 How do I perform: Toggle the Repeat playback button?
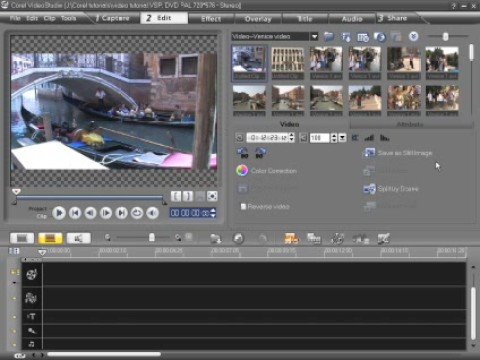[137, 213]
